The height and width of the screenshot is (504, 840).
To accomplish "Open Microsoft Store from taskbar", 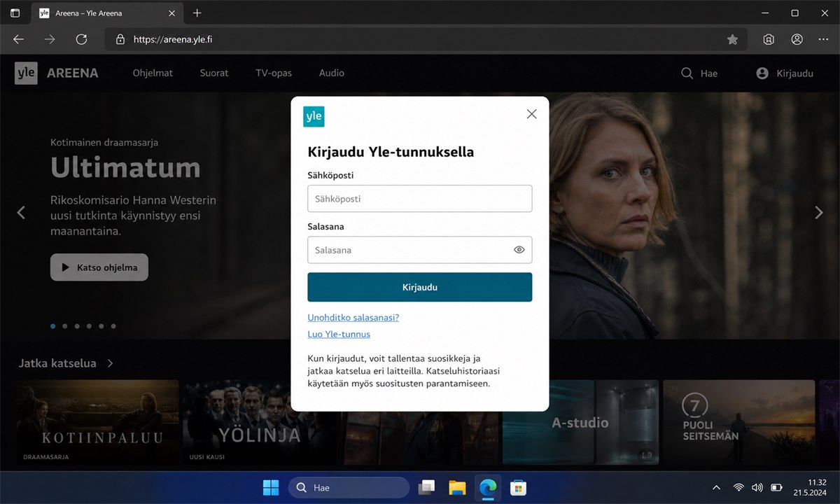I will [518, 487].
